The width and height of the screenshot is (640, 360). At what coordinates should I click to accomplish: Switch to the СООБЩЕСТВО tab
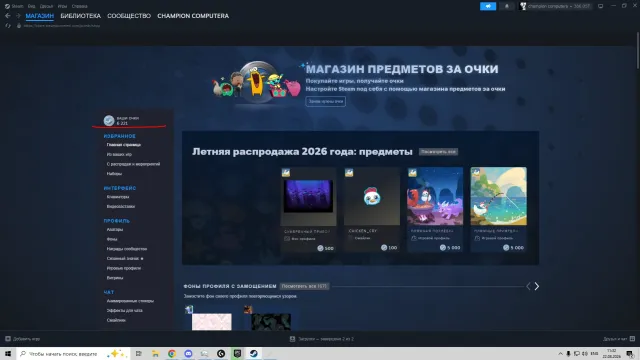129,16
